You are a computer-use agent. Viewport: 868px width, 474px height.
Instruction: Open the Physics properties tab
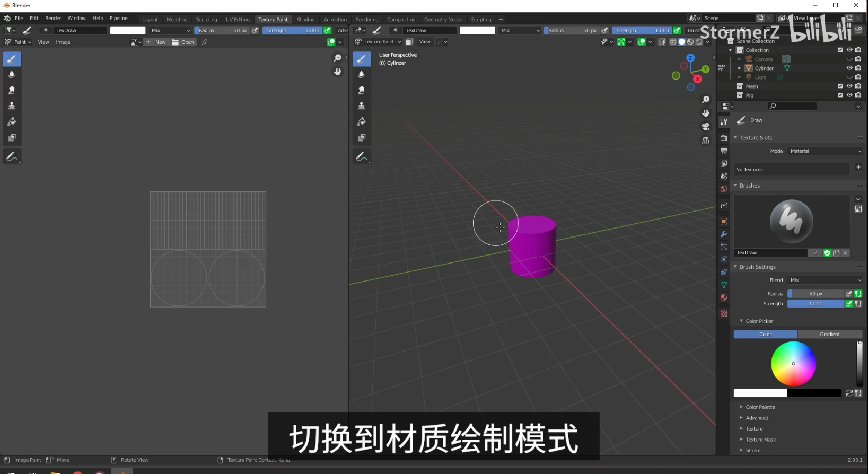pyautogui.click(x=724, y=259)
